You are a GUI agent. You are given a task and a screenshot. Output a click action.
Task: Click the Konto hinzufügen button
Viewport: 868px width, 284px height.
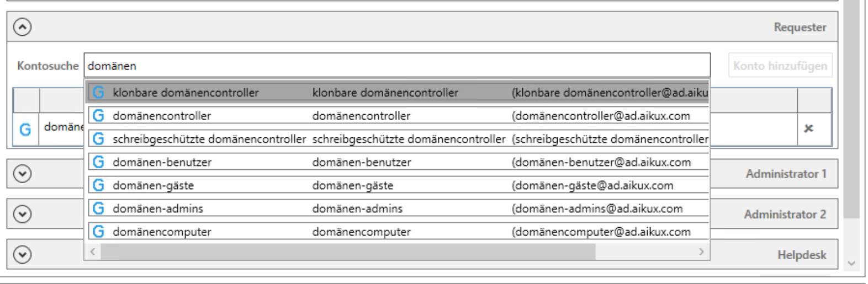pos(780,66)
